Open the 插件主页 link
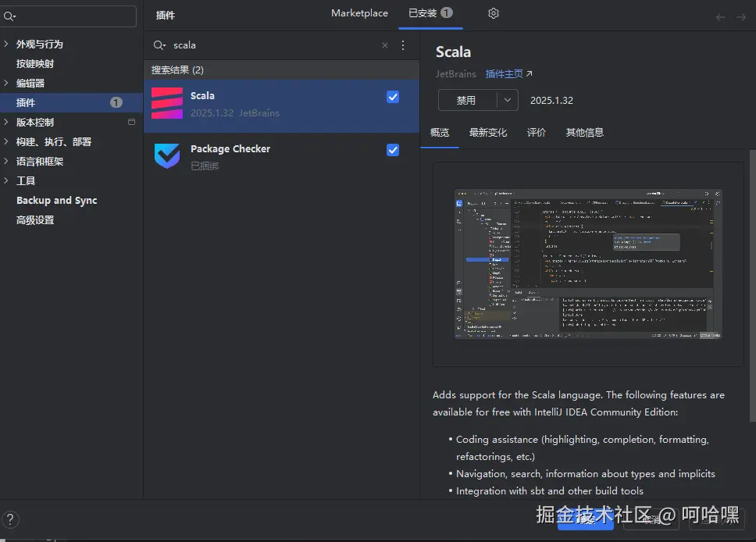 click(x=508, y=73)
